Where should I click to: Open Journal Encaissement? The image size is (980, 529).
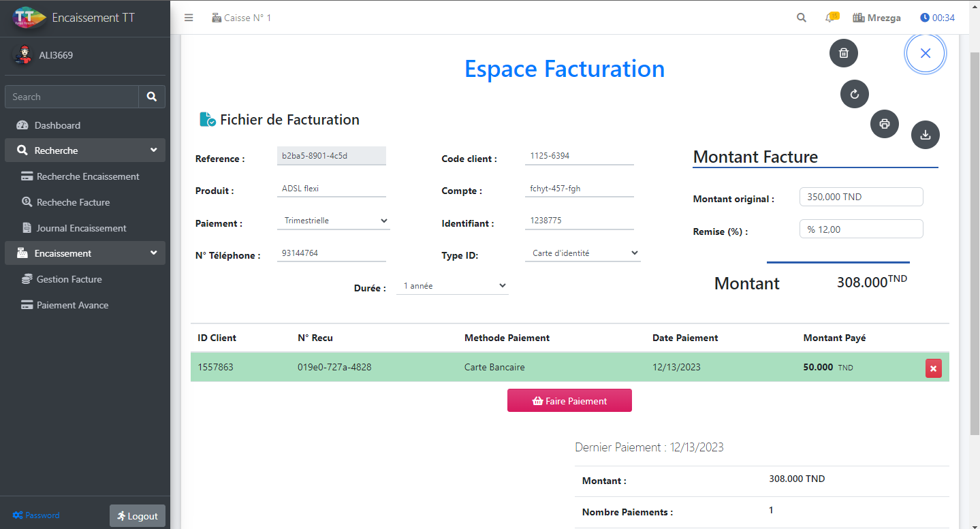(x=85, y=228)
